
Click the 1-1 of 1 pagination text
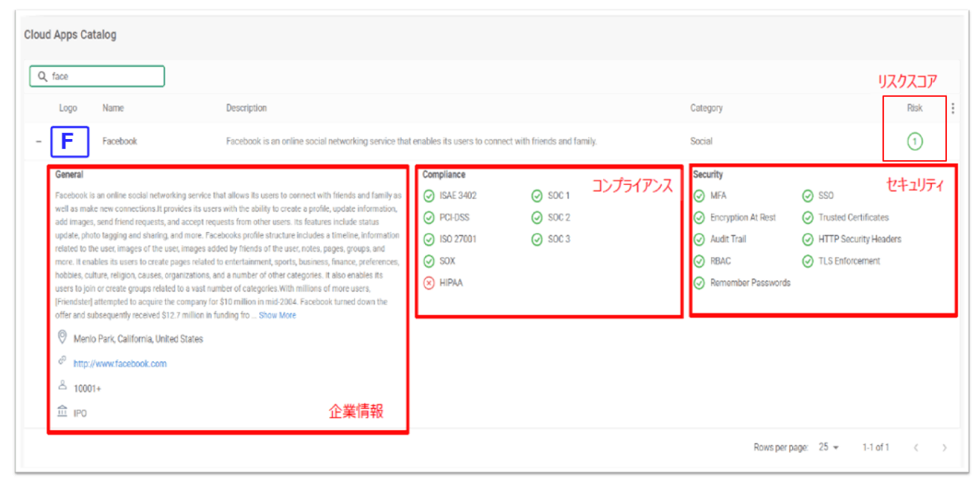pos(876,448)
